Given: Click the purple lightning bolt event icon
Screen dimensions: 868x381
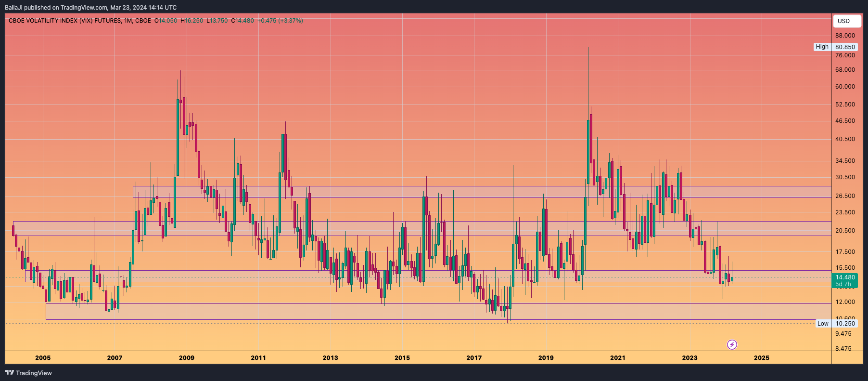Looking at the screenshot, I should point(732,344).
